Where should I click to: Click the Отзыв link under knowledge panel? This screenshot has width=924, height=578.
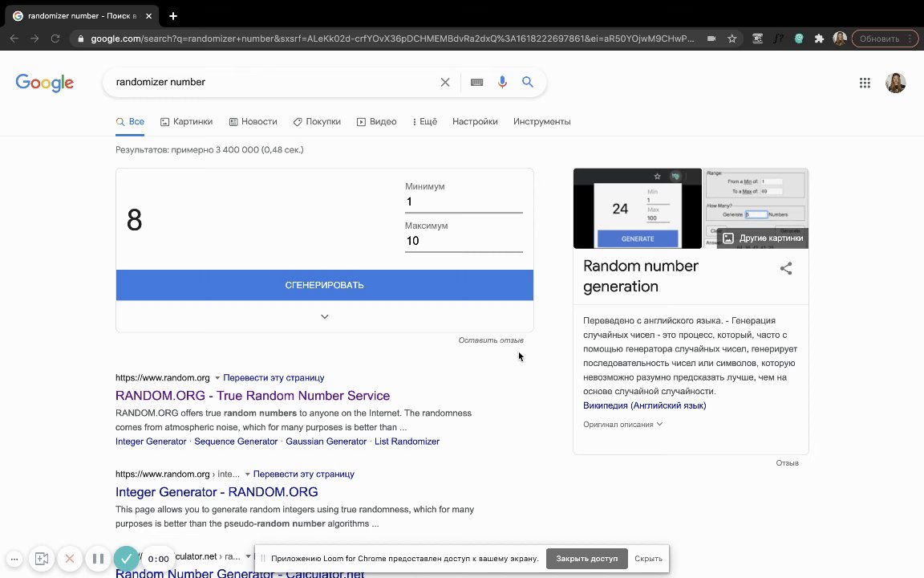pos(787,463)
